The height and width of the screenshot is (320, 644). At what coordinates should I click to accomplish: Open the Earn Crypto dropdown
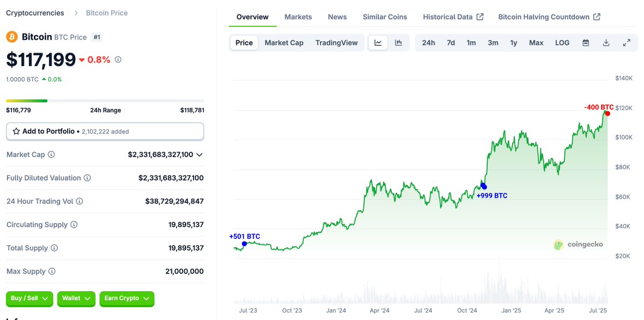(127, 299)
